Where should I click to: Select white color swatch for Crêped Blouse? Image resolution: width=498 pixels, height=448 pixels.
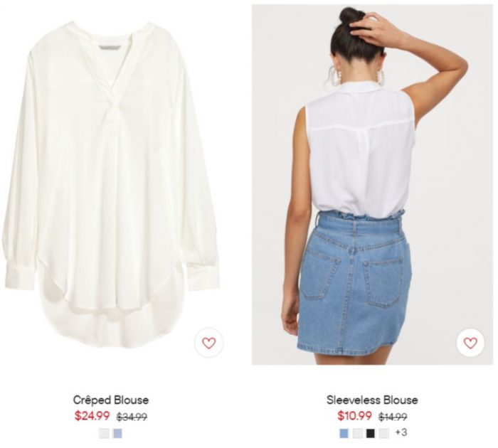(x=104, y=433)
